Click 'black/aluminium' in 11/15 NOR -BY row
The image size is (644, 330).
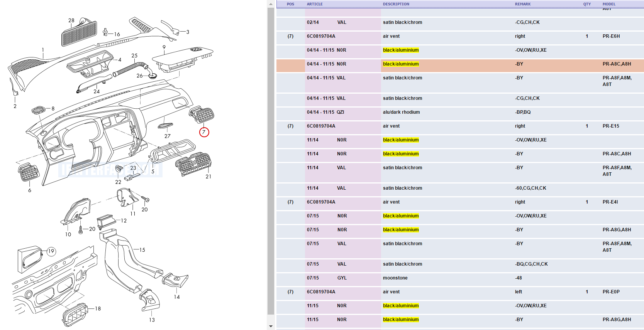click(401, 320)
